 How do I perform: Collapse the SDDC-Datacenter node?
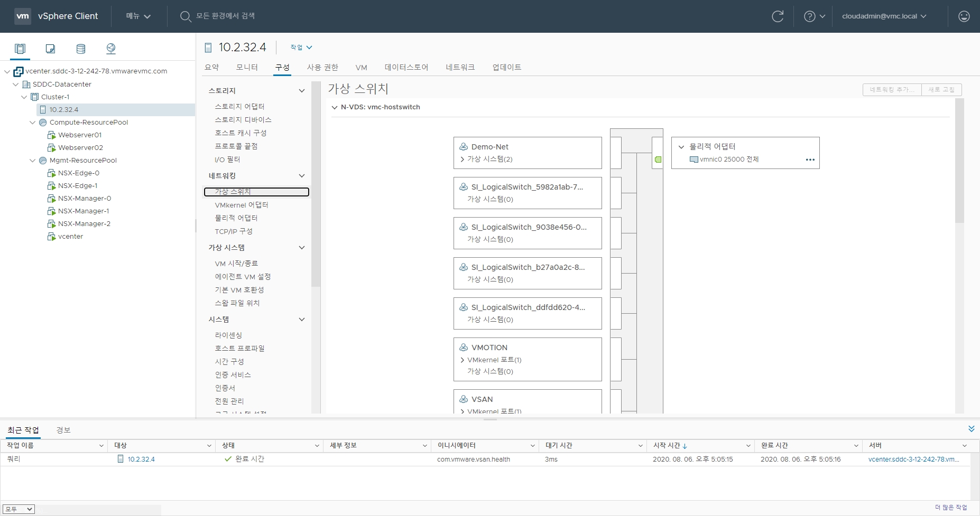[x=15, y=85]
